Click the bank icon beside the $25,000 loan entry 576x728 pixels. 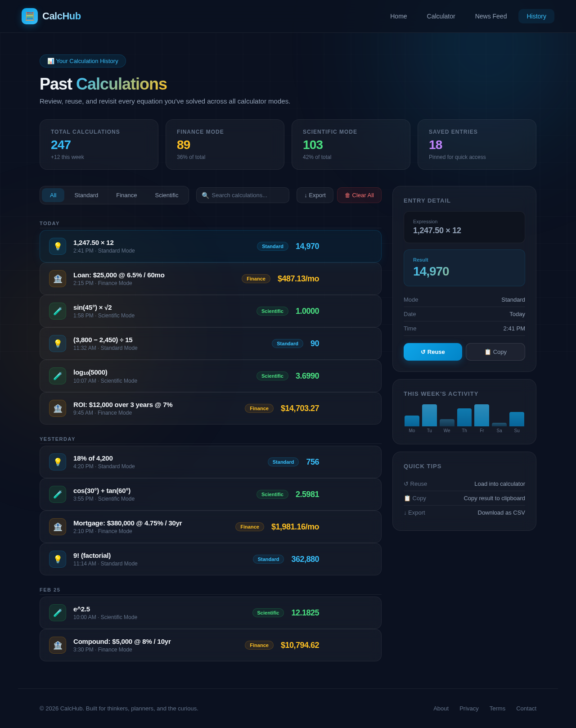coord(58,279)
